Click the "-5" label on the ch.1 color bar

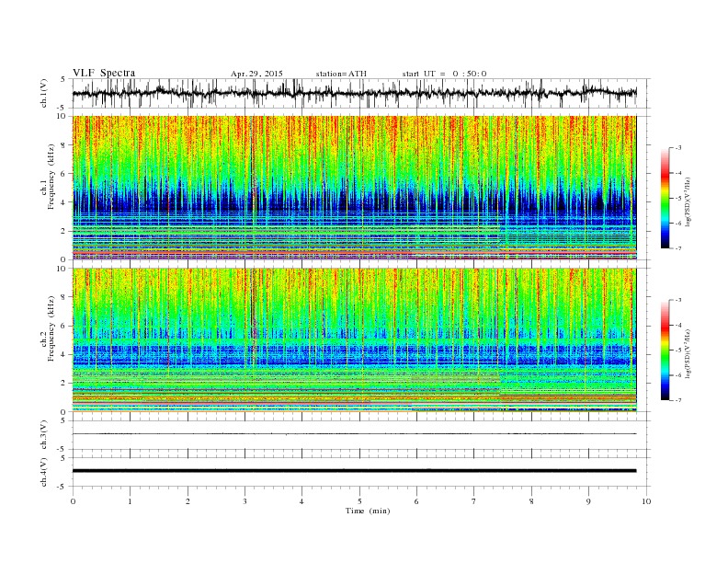coord(678,199)
